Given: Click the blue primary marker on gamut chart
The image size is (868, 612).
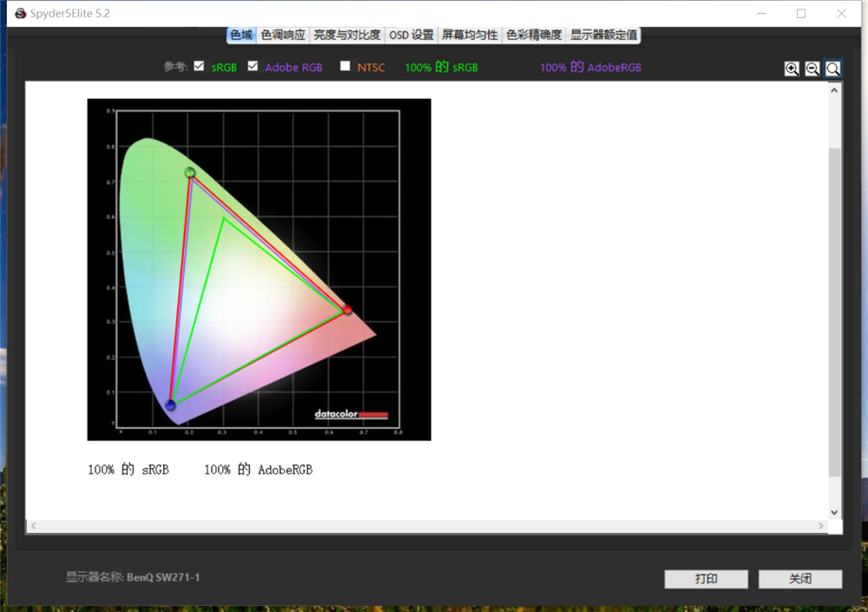Looking at the screenshot, I should [171, 405].
